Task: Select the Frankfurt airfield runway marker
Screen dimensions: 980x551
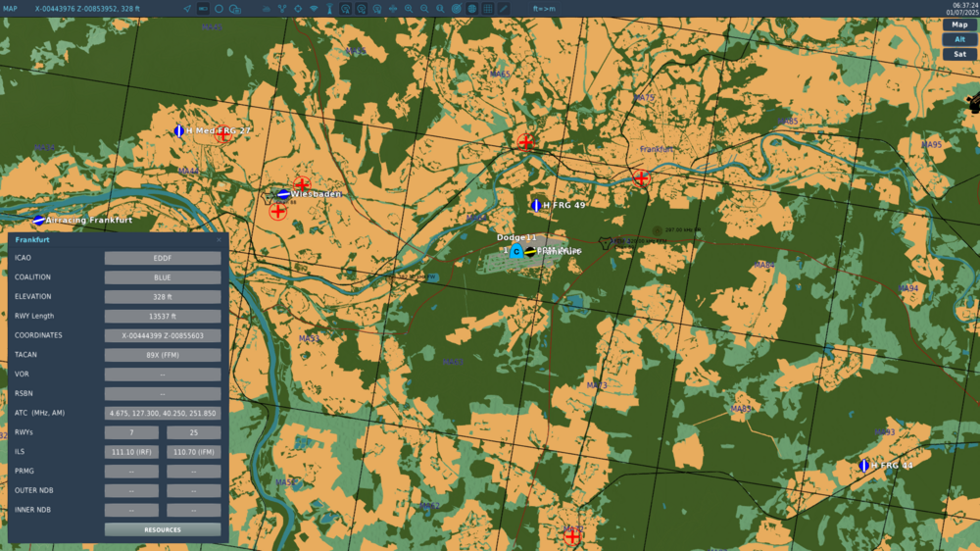Action: [x=530, y=251]
